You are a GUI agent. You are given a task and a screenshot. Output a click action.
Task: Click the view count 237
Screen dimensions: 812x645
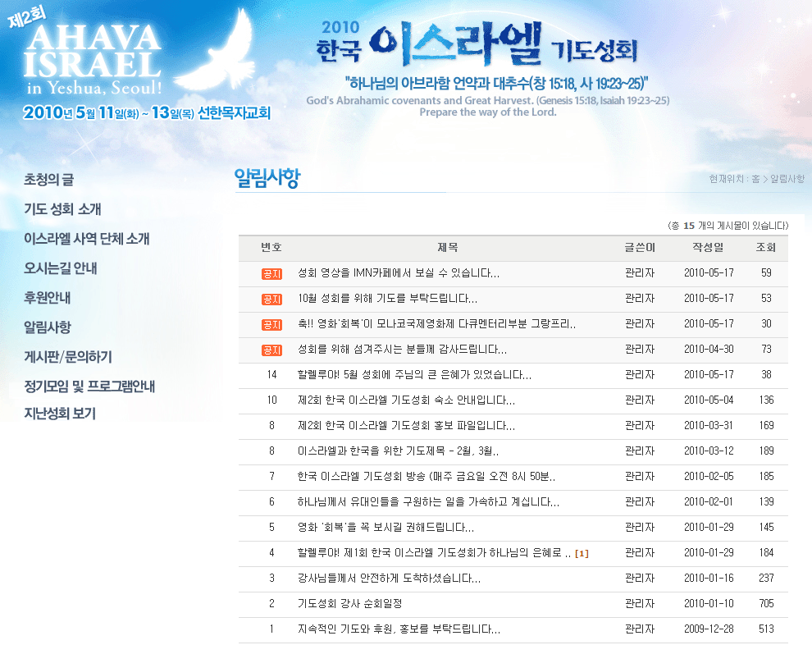766,579
